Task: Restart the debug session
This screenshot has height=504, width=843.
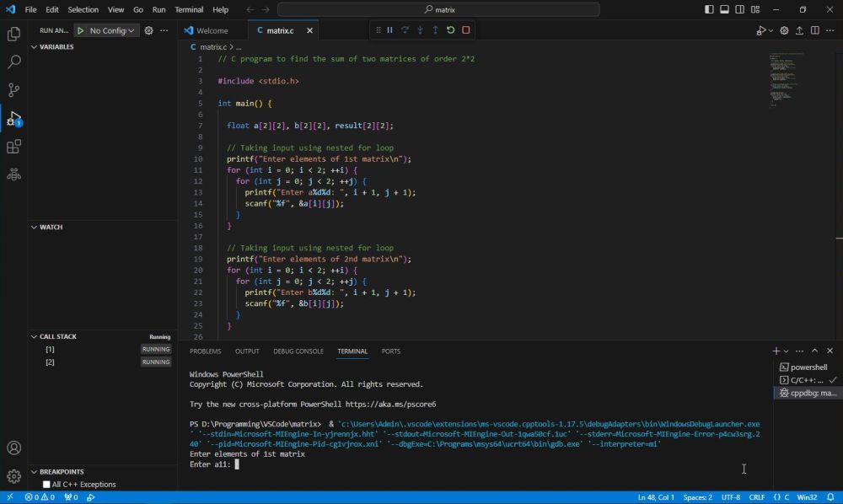Action: coord(450,30)
